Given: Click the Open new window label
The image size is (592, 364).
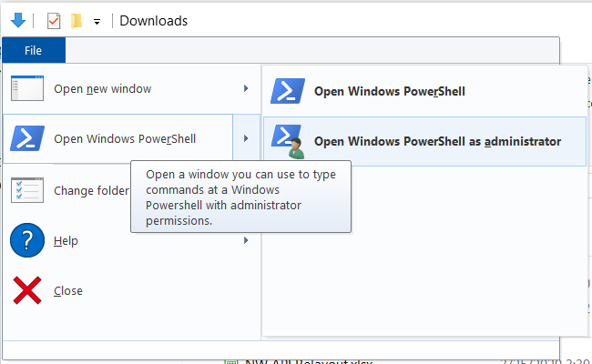Looking at the screenshot, I should click(102, 89).
